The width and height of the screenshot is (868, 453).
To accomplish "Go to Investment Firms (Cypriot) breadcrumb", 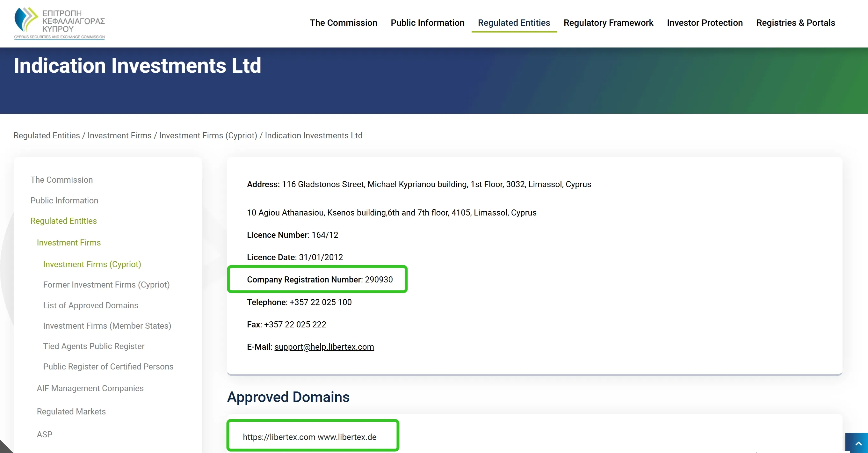I will coord(208,135).
